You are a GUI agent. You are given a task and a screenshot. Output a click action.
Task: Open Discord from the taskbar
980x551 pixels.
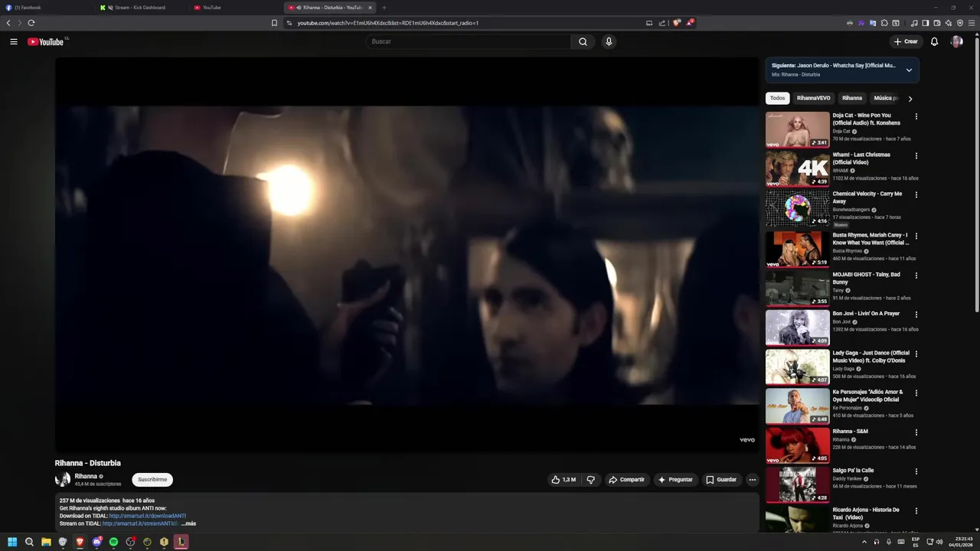(x=96, y=542)
